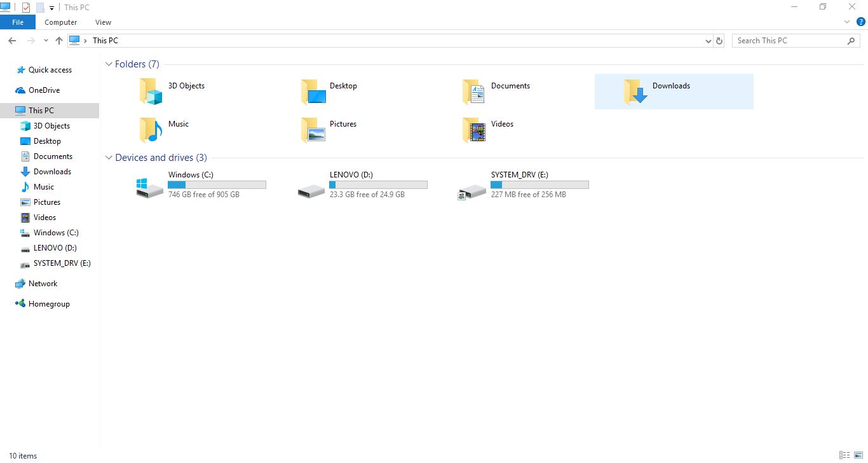Select Pictures in the navigation pane

pyautogui.click(x=47, y=202)
